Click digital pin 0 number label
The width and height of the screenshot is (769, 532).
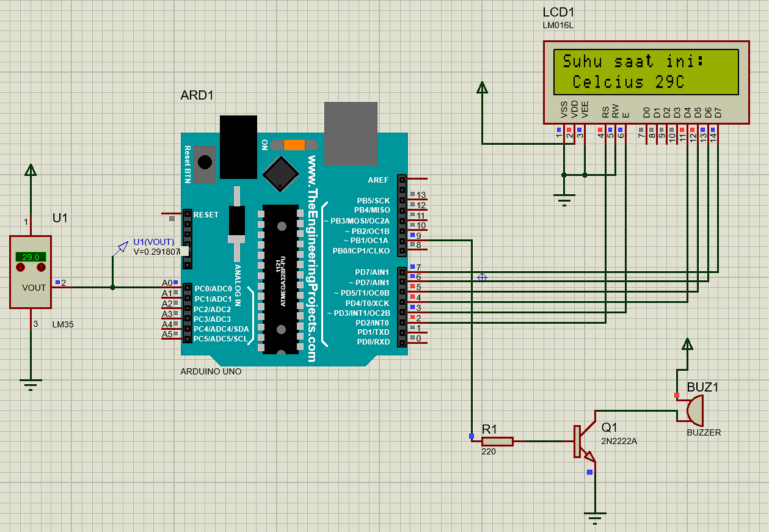418,339
